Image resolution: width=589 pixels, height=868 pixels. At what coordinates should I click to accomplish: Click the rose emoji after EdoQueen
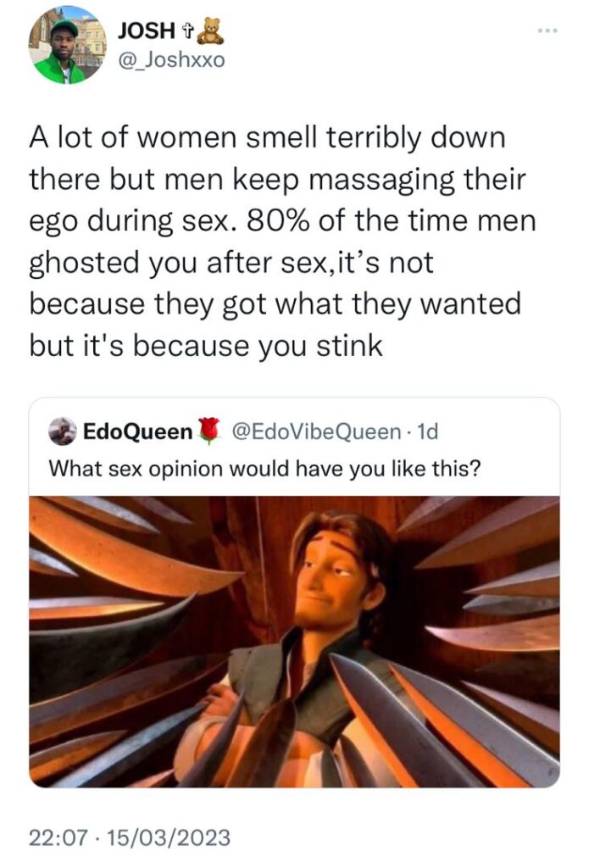pyautogui.click(x=208, y=431)
